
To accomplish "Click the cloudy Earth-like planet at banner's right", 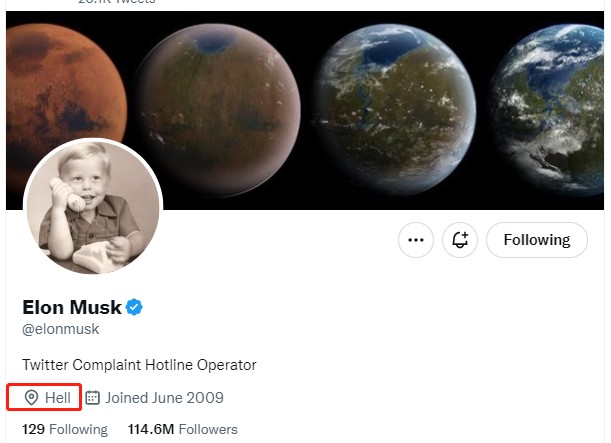I will 555,110.
